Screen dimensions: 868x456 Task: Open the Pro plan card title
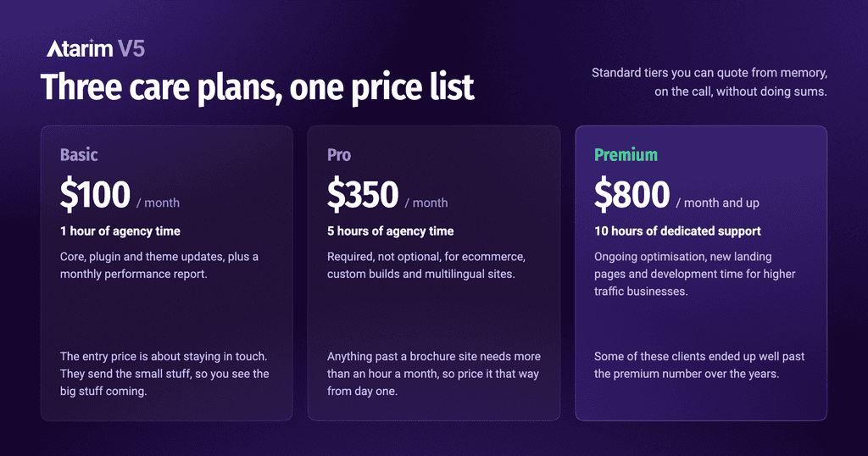339,154
